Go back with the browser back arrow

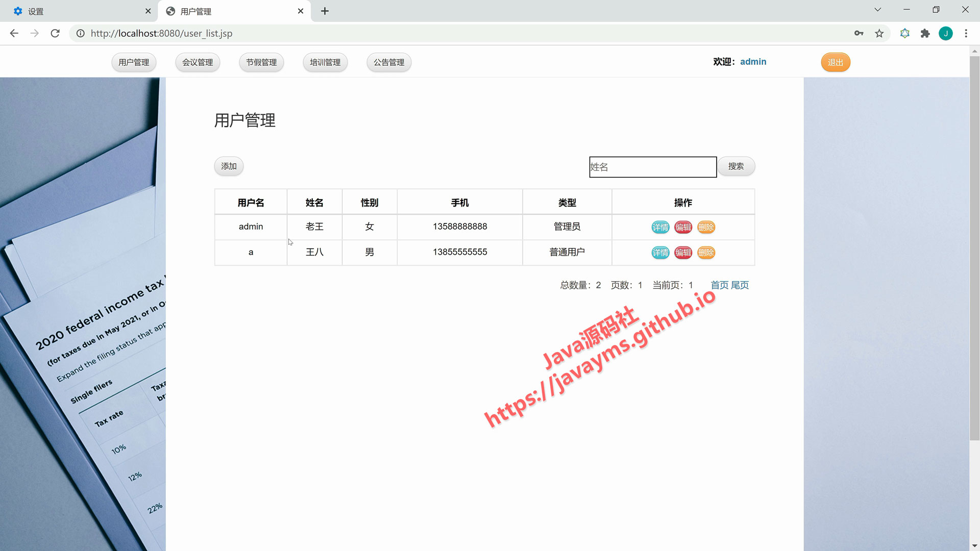tap(14, 33)
